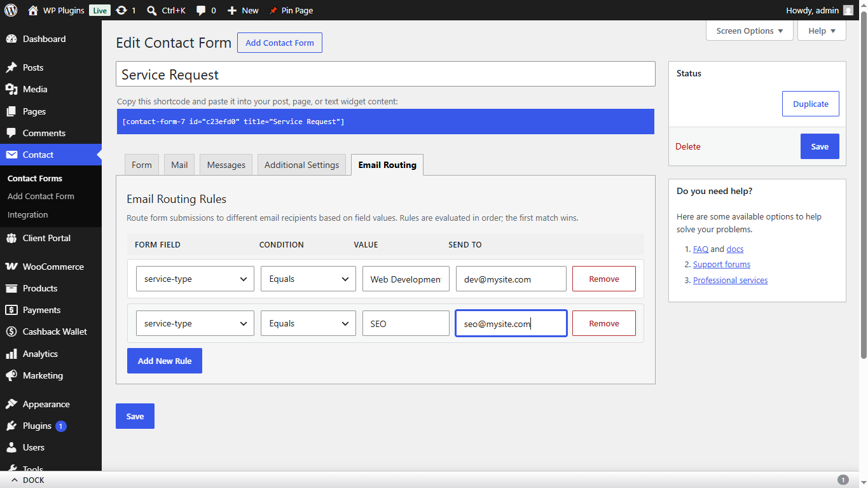Click the updates refresh icon
This screenshot has width=868, height=488.
pyautogui.click(x=121, y=10)
